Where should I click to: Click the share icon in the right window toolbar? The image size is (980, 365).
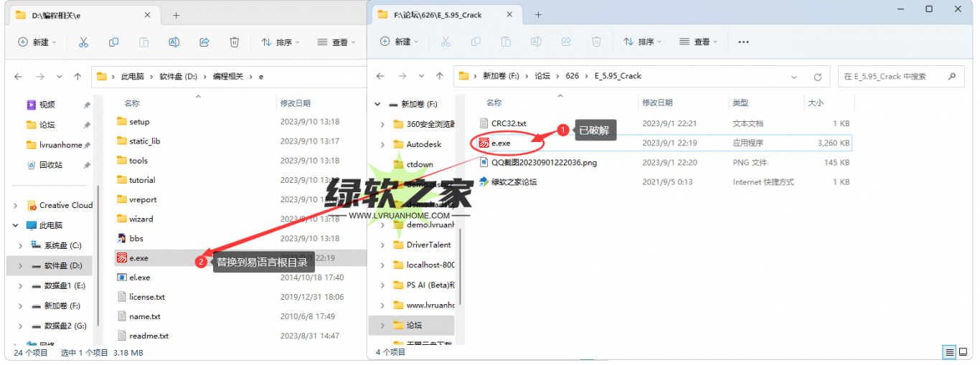[x=566, y=42]
